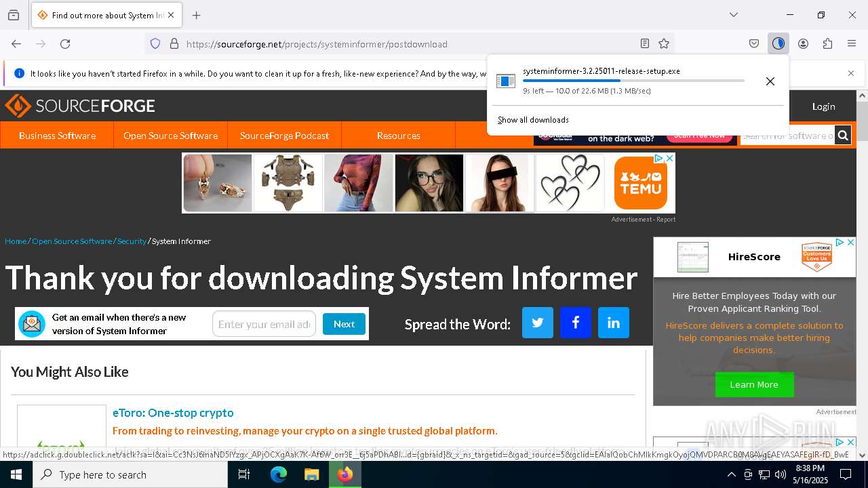Open AdChoices icon on HireScore ad
The width and height of the screenshot is (868, 488).
coord(840,242)
